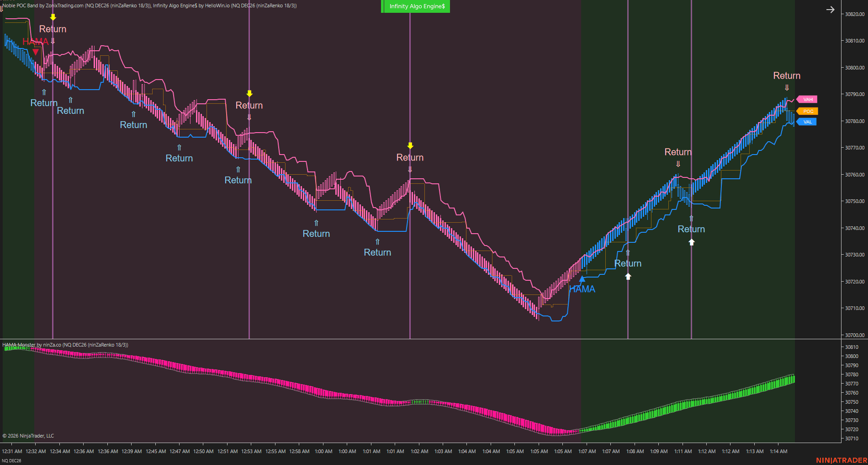
Task: Click the Infinity Algo Engine$ green button
Action: [415, 6]
